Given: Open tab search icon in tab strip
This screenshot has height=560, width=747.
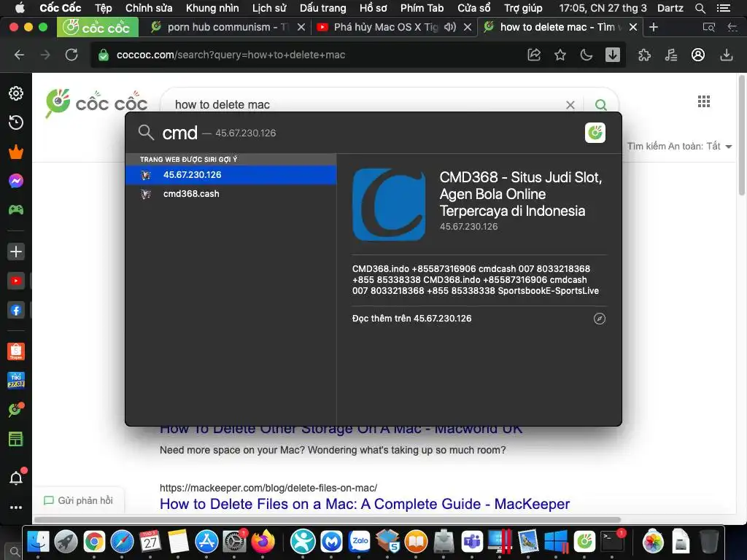Looking at the screenshot, I should point(709,27).
